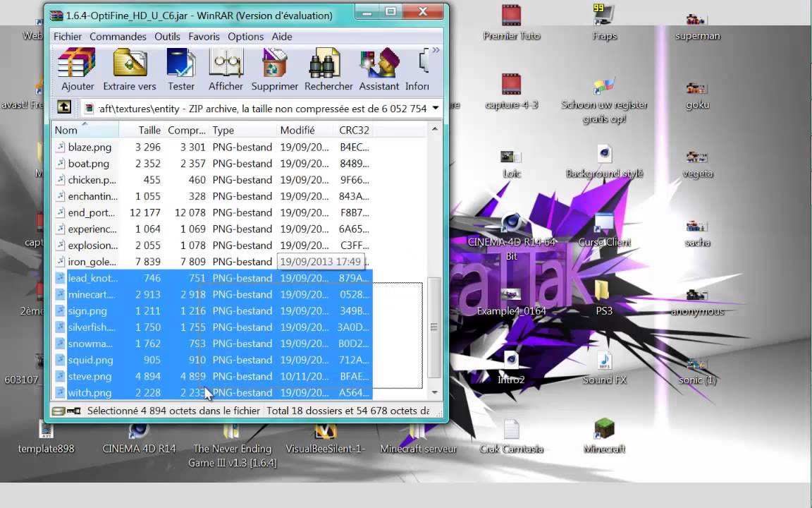Click the vertical scrollbar thumb in file list

pyautogui.click(x=434, y=327)
